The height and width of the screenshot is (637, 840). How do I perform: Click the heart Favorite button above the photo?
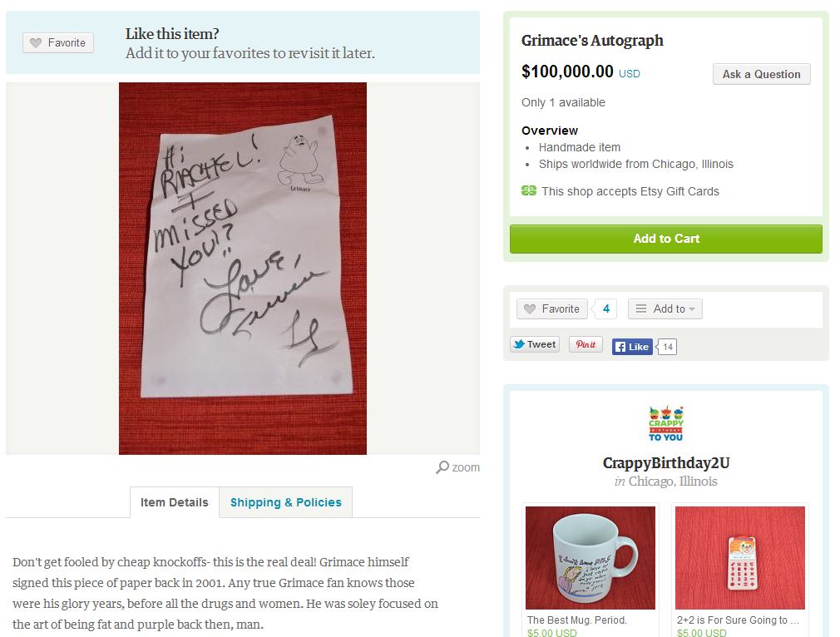(x=58, y=43)
